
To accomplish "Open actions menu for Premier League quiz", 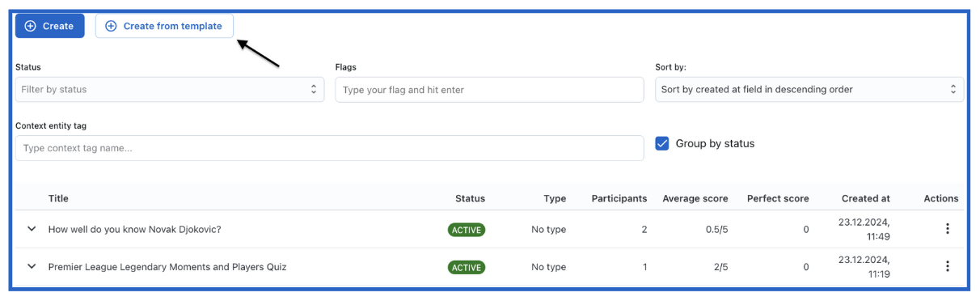I will [947, 266].
